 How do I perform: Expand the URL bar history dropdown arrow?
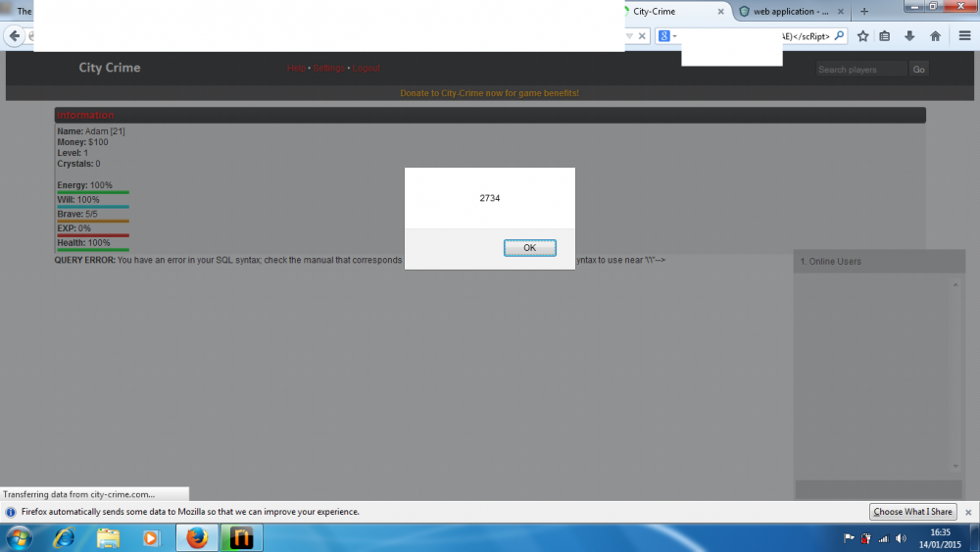[630, 36]
